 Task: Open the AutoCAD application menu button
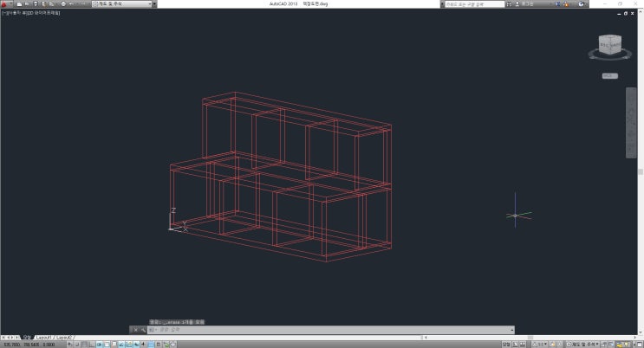5,4
